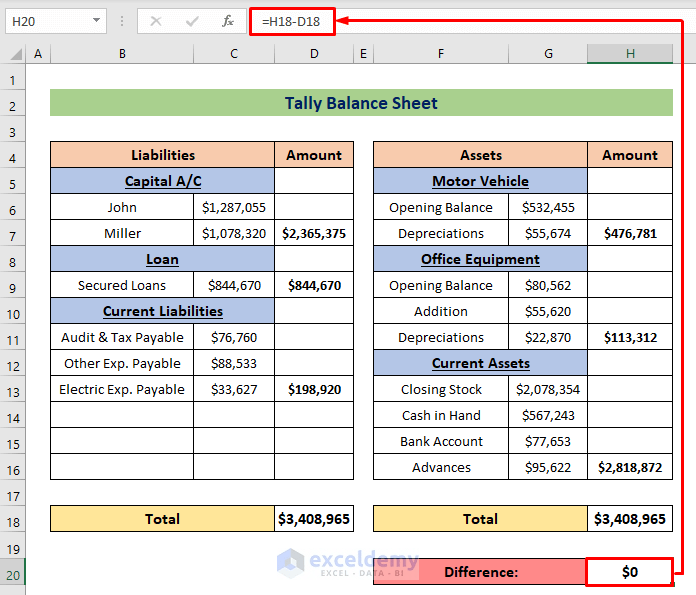
Task: Select column C header
Action: point(234,54)
